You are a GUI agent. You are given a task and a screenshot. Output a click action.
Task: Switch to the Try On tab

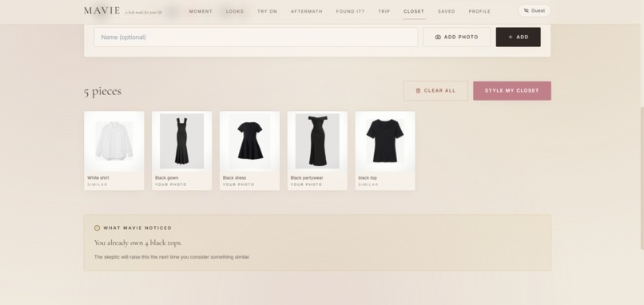[267, 11]
